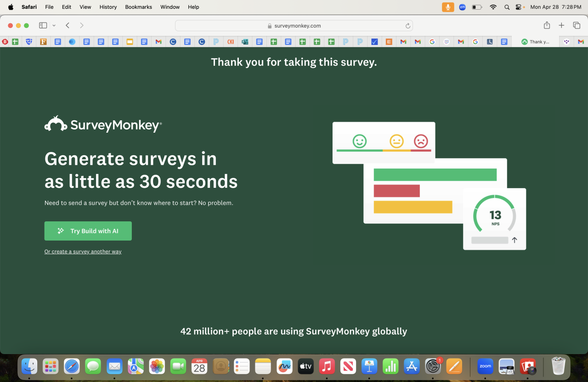The width and height of the screenshot is (588, 382).
Task: Open the Bookmarks menu
Action: pyautogui.click(x=139, y=7)
